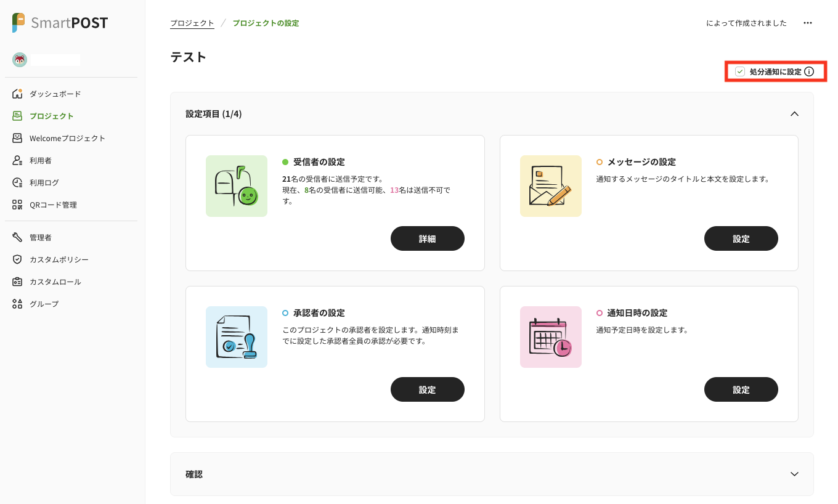
Task: Click 設定 button for メッセージの設定
Action: pos(741,238)
